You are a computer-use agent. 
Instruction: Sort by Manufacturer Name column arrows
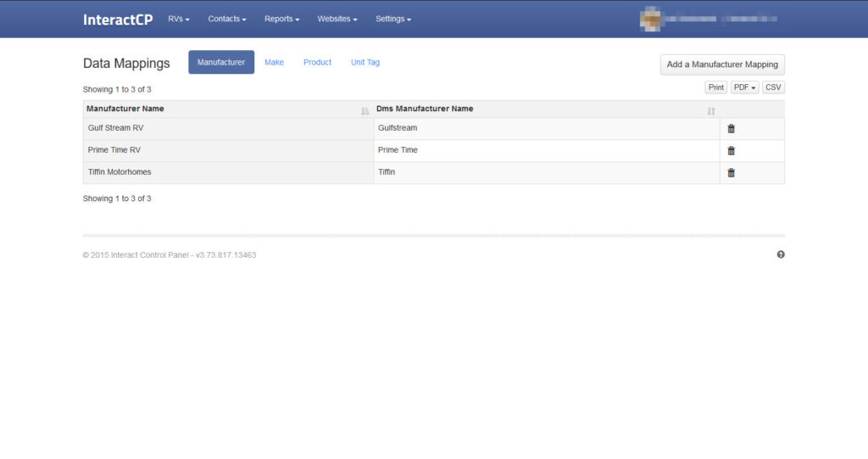(x=364, y=111)
